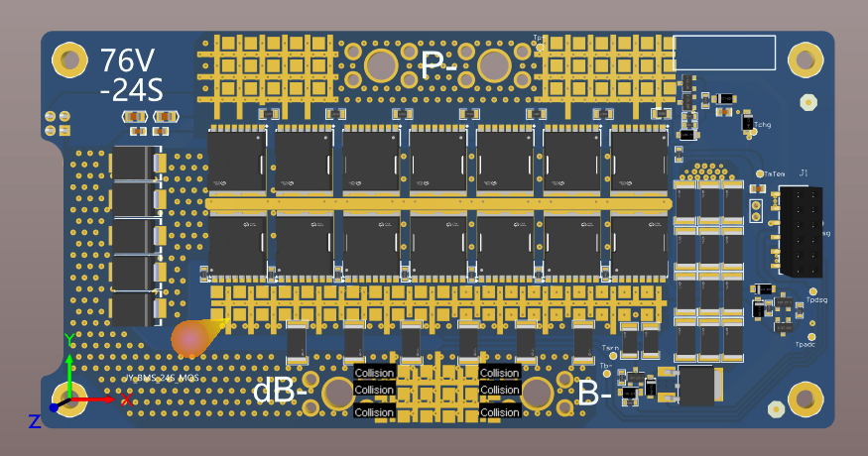Click the orange glowing sphere marker
This screenshot has height=456, width=868.
(x=189, y=338)
